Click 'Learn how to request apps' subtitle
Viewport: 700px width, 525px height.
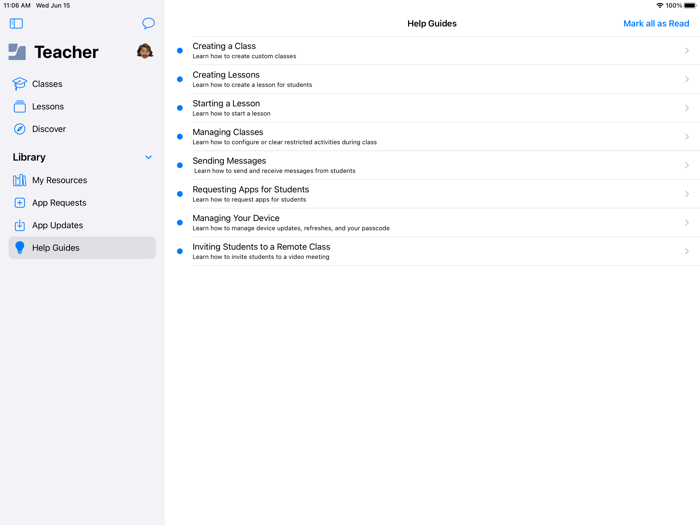tap(249, 200)
